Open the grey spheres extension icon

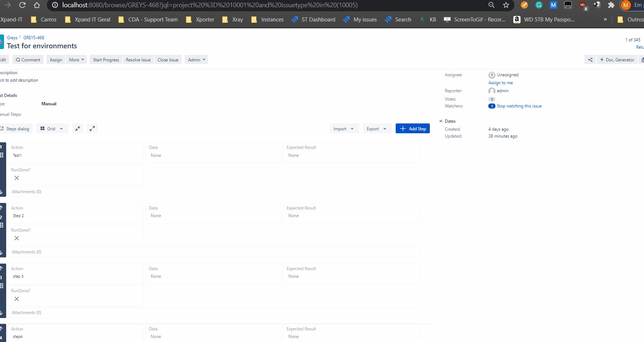pyautogui.click(x=597, y=5)
